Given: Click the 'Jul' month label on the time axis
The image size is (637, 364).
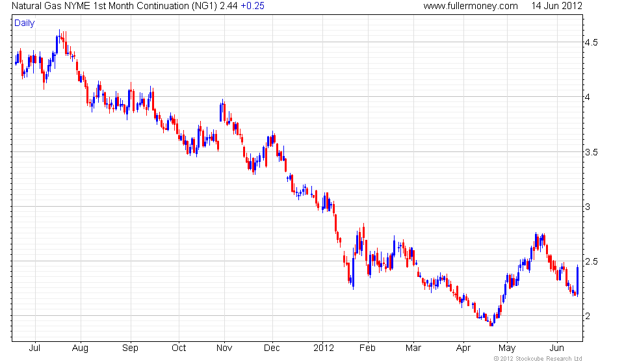Looking at the screenshot, I should pyautogui.click(x=34, y=348).
